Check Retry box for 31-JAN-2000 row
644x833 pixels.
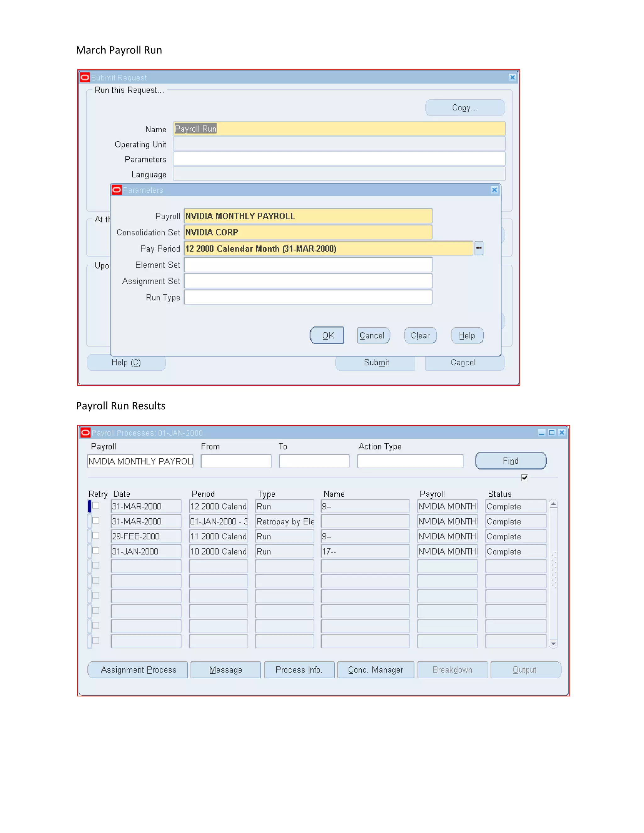click(96, 550)
